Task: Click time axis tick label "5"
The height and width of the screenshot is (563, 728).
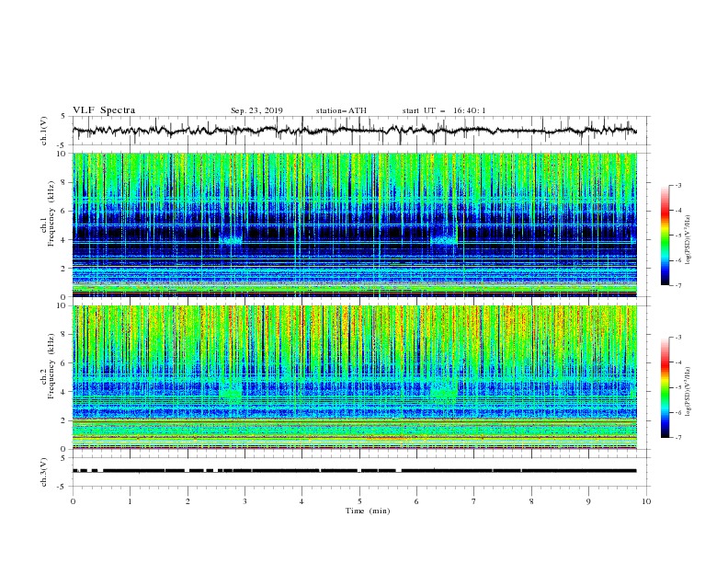Action: 359,501
